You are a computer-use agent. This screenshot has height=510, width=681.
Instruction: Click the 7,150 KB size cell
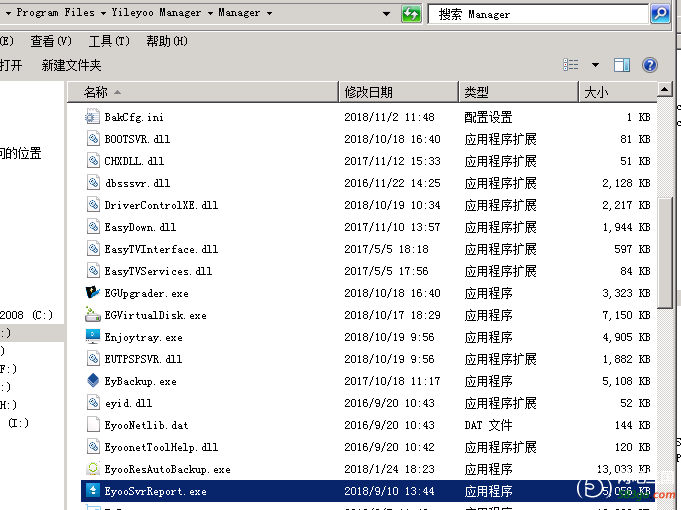coord(626,315)
